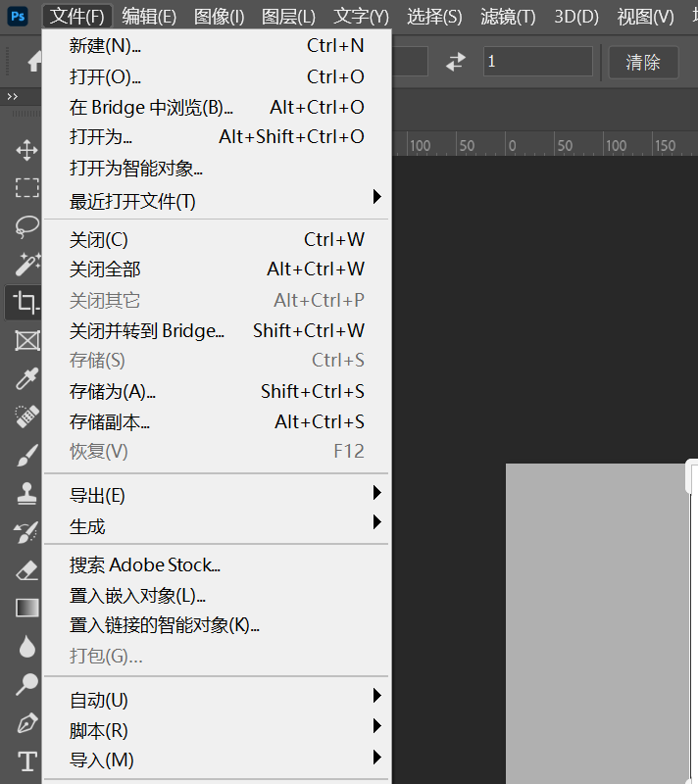Select the History Brush tool
Screen dimensions: 698x784
pyautogui.click(x=26, y=531)
